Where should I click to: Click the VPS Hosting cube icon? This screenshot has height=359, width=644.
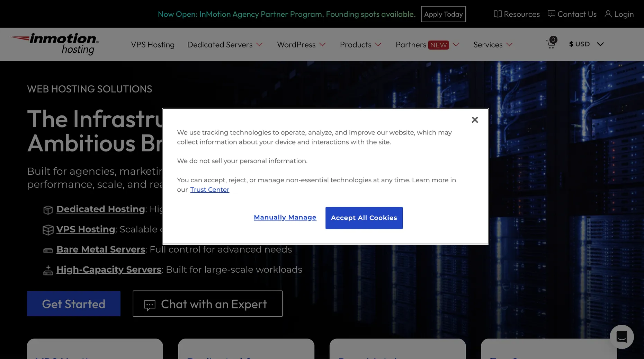tap(48, 230)
